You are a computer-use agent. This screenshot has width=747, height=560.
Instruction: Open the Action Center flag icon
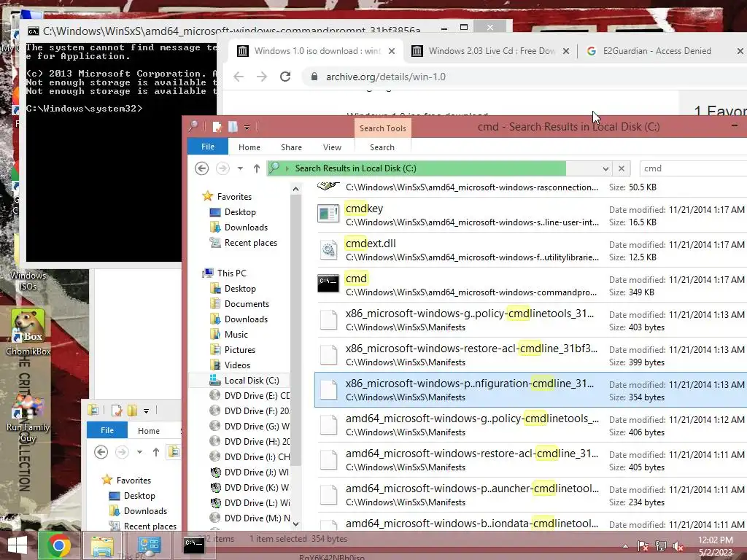coord(643,546)
